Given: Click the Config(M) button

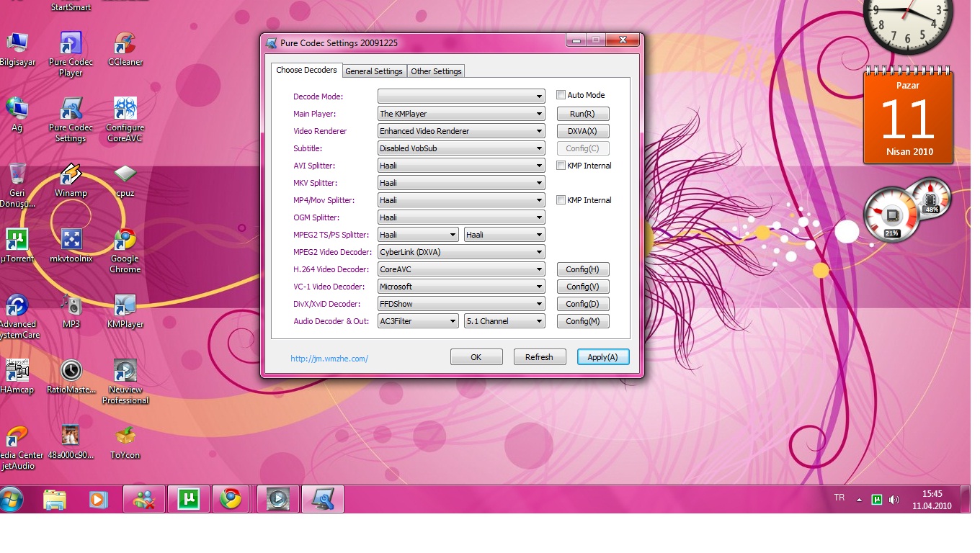Looking at the screenshot, I should [x=583, y=321].
